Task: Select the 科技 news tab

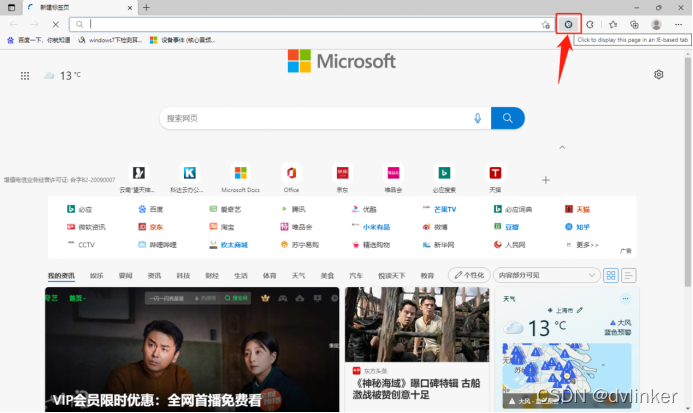Action: tap(183, 275)
